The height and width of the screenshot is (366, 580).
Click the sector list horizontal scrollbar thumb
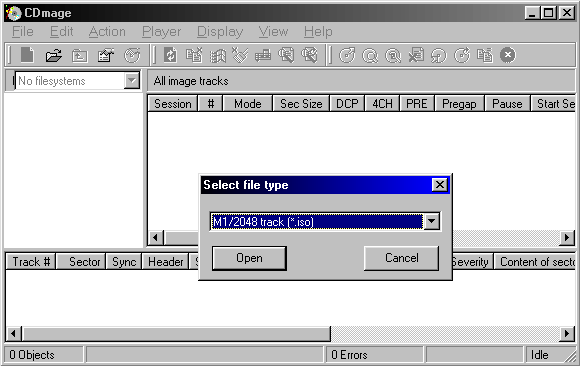176,333
